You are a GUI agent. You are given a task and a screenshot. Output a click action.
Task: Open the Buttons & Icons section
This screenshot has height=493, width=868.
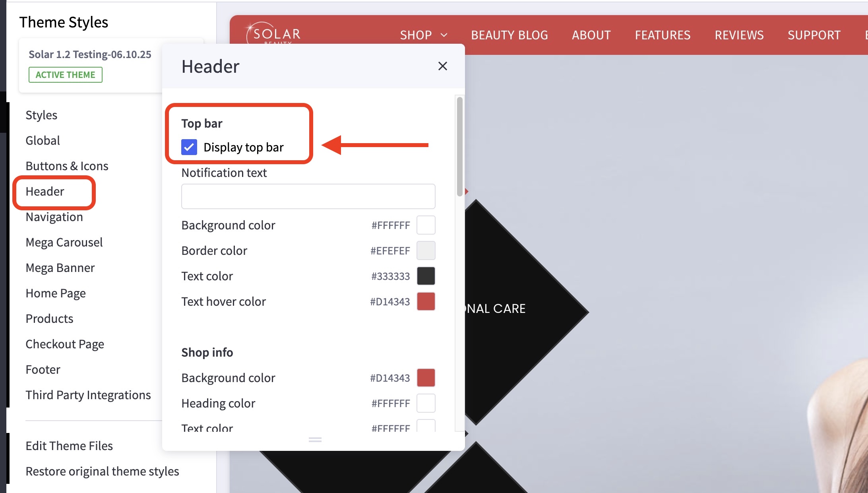[67, 166]
